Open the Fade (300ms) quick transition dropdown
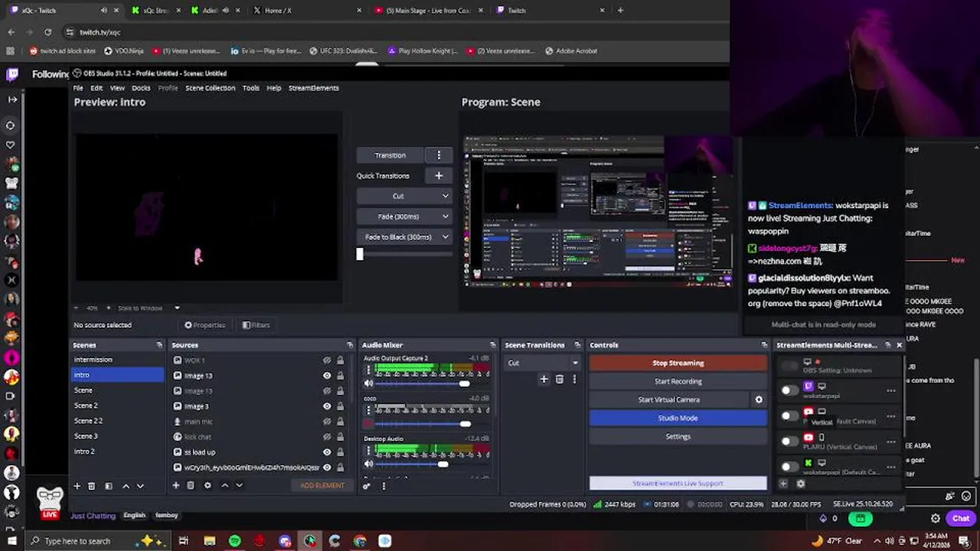Viewport: 980px width, 551px height. [403, 217]
